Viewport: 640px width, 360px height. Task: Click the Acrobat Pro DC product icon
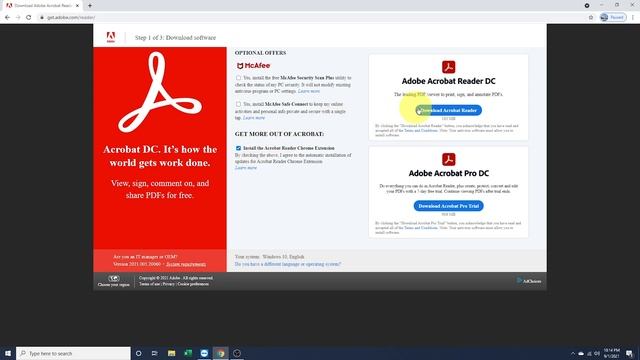pos(448,159)
